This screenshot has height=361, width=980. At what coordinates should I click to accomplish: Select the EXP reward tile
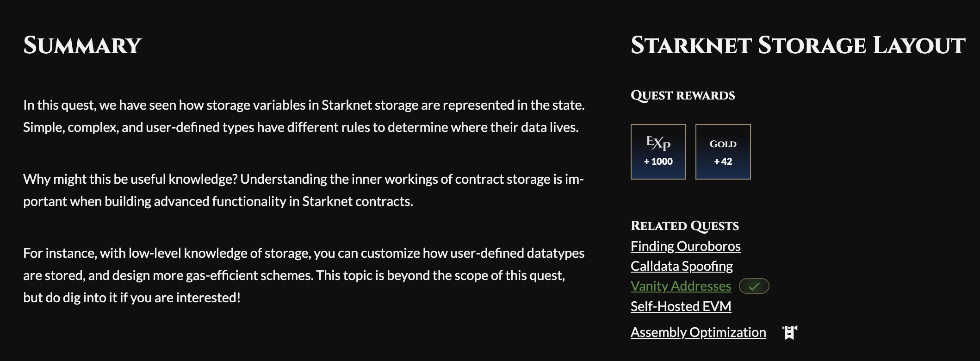tap(658, 152)
